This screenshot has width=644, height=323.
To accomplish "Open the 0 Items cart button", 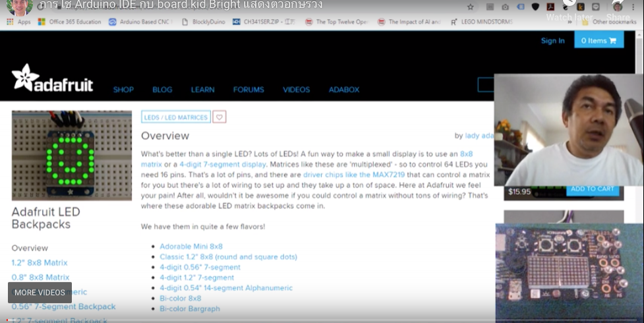I will (x=599, y=40).
